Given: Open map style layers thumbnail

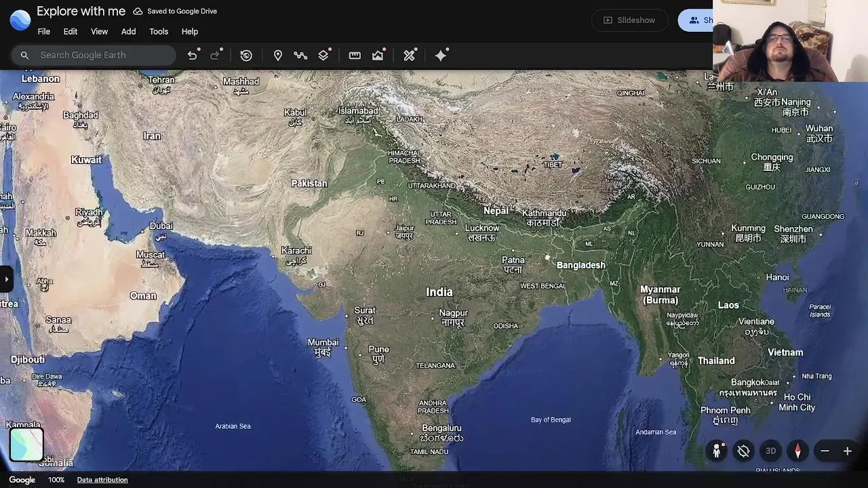Looking at the screenshot, I should (26, 445).
